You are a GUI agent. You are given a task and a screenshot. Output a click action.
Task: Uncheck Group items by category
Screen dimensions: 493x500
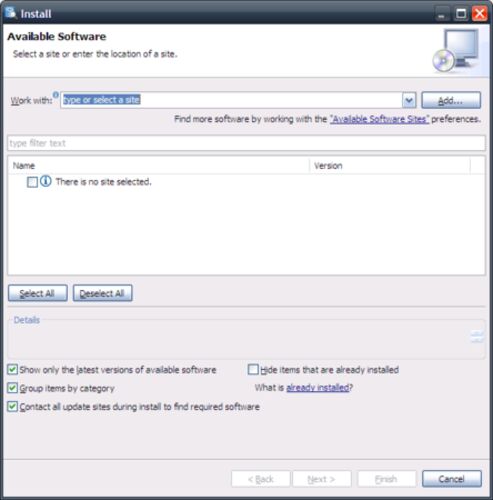coord(13,388)
